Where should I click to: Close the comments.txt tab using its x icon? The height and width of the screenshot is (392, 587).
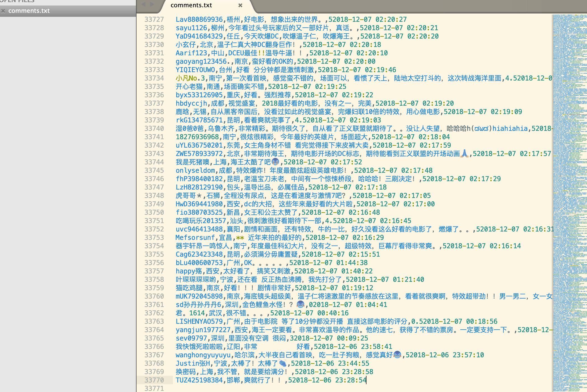pos(240,5)
